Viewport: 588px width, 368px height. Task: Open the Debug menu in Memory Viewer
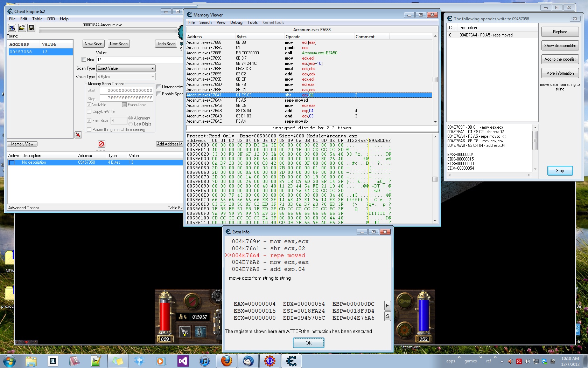click(x=236, y=22)
